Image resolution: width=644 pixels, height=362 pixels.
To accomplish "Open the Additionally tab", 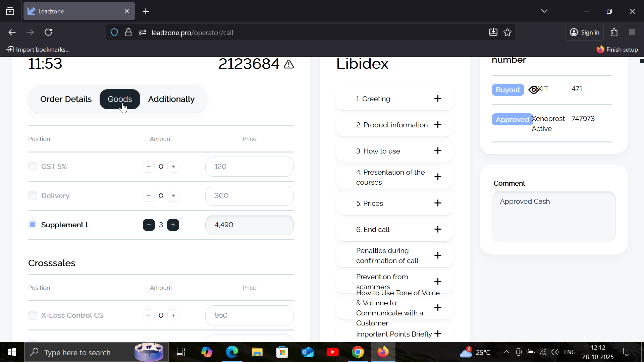I will 171,99.
